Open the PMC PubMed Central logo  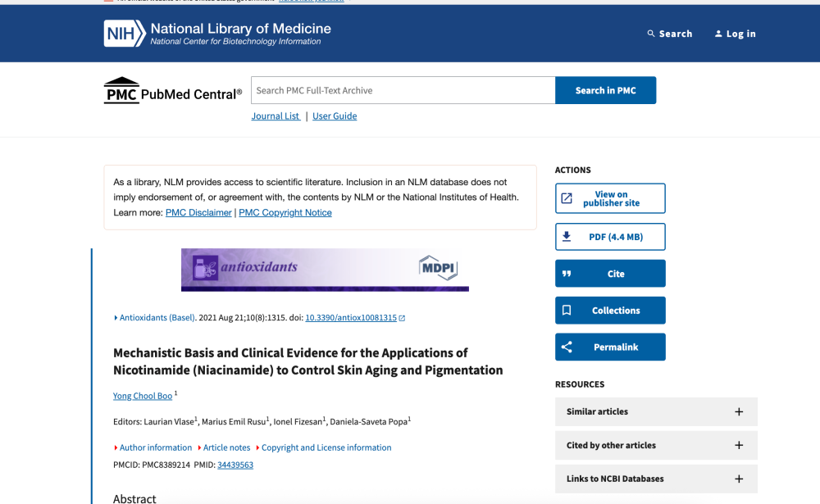(173, 90)
